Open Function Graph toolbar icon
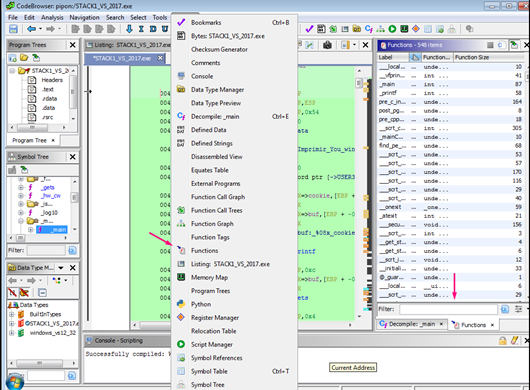This screenshot has height=390, width=530. click(381, 29)
